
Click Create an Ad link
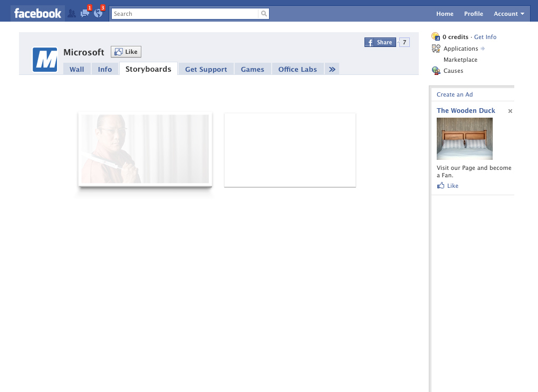pyautogui.click(x=455, y=94)
